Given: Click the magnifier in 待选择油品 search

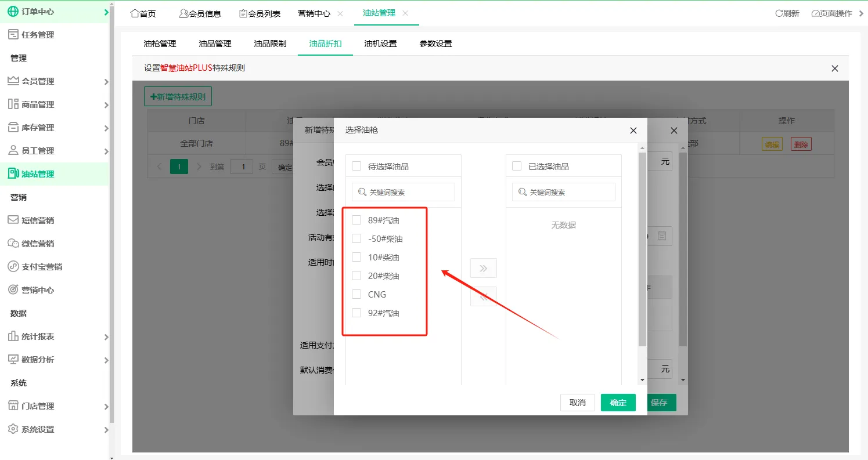Looking at the screenshot, I should 362,192.
